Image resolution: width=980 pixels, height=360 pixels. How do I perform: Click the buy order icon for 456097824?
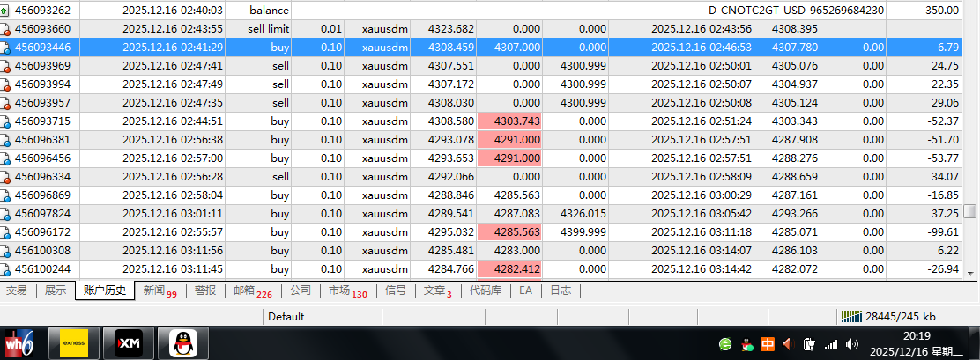tap(6, 214)
